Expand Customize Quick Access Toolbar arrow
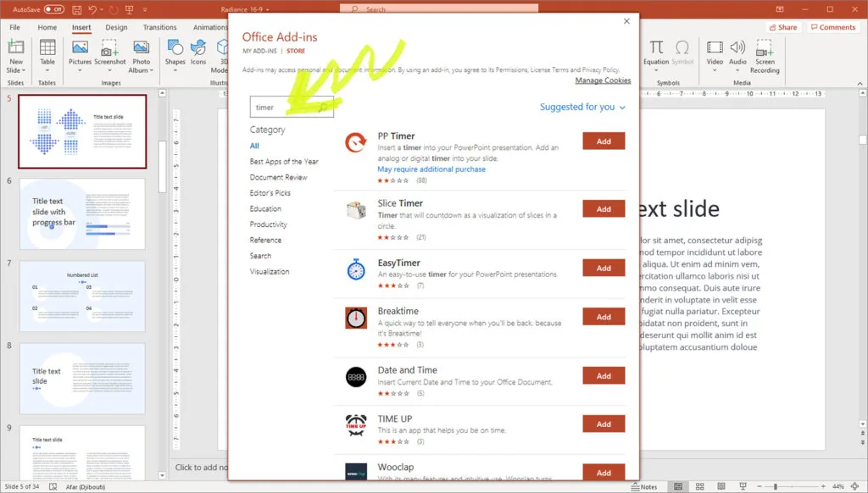868x493 pixels. (x=145, y=9)
